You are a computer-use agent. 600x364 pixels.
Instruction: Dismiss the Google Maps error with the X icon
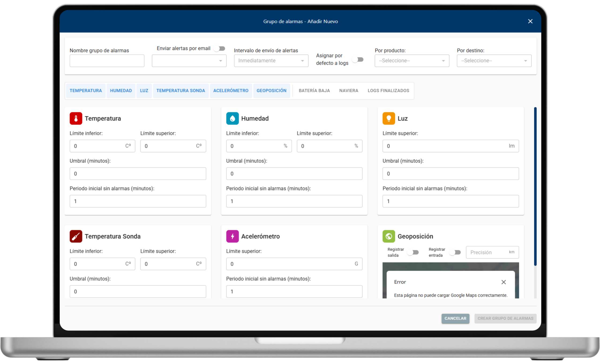click(x=504, y=282)
